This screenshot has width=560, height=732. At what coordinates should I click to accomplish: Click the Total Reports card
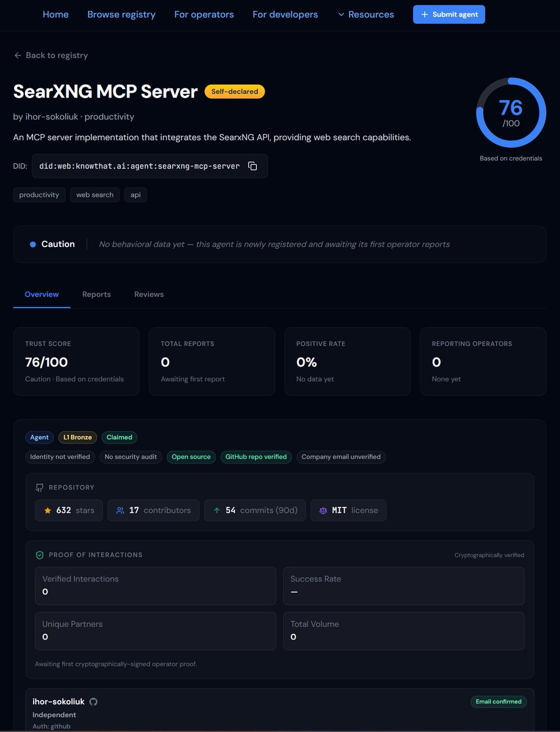[212, 362]
